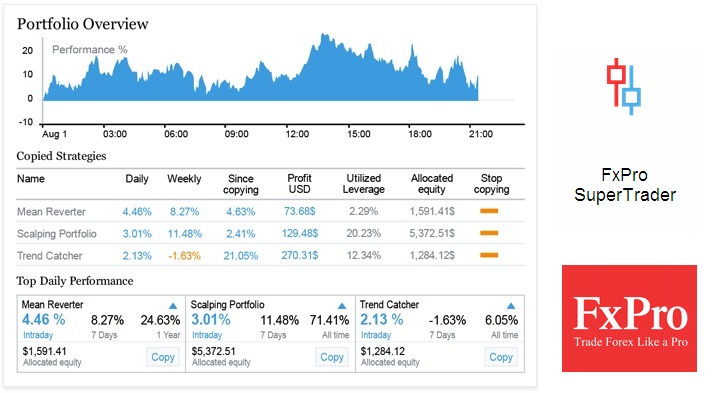Viewport: 724px width, 393px height.
Task: Sort strategies by Daily column header
Action: [137, 179]
